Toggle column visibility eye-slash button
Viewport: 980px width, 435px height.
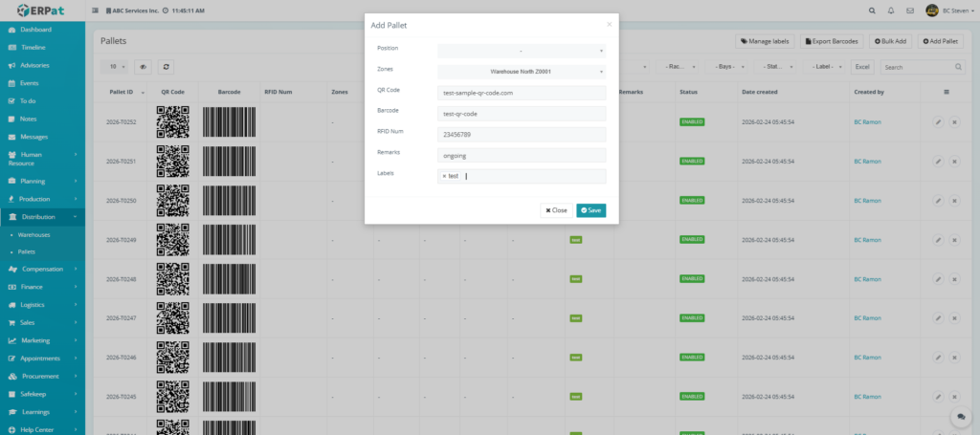point(144,67)
